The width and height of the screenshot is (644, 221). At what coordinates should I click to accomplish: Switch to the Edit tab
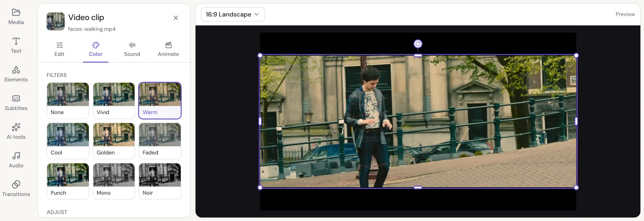click(59, 49)
